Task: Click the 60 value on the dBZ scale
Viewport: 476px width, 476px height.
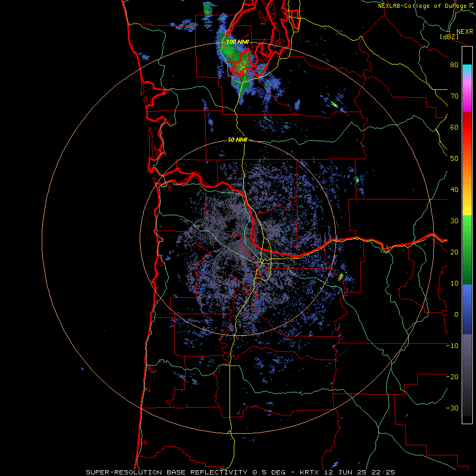Action: tap(454, 127)
